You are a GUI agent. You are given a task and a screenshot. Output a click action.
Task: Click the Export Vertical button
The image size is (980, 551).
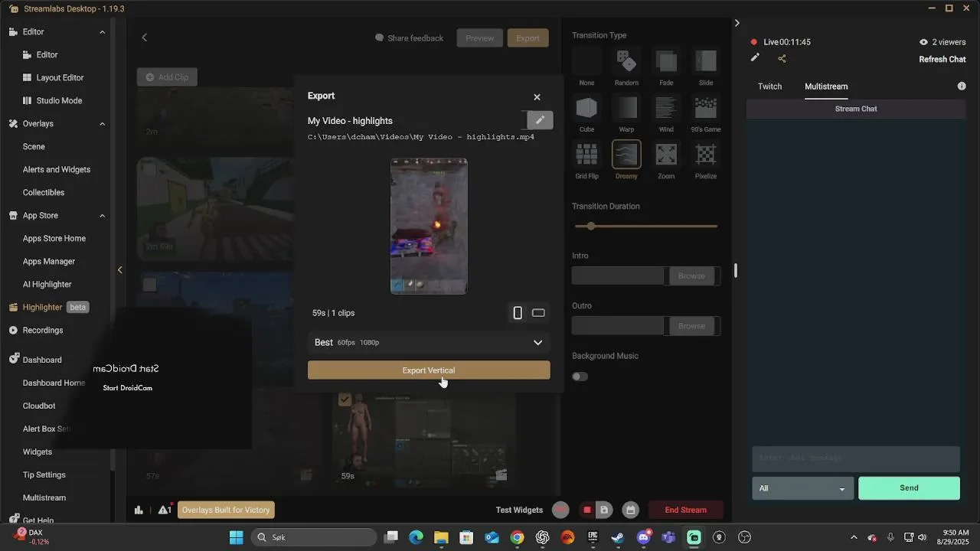tap(429, 370)
